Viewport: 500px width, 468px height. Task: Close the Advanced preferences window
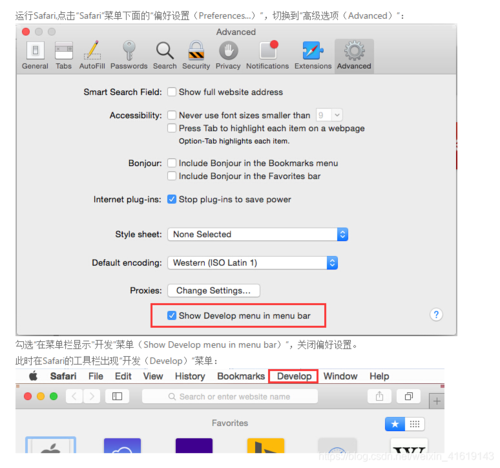click(26, 32)
